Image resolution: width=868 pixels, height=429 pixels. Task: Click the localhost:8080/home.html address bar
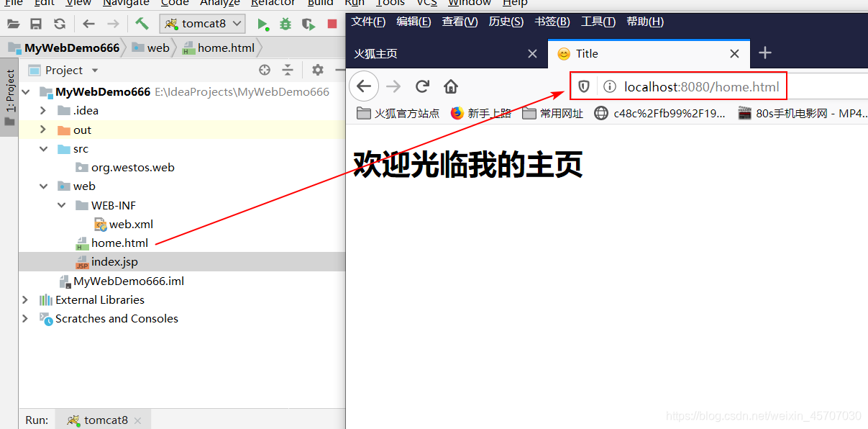coord(701,87)
